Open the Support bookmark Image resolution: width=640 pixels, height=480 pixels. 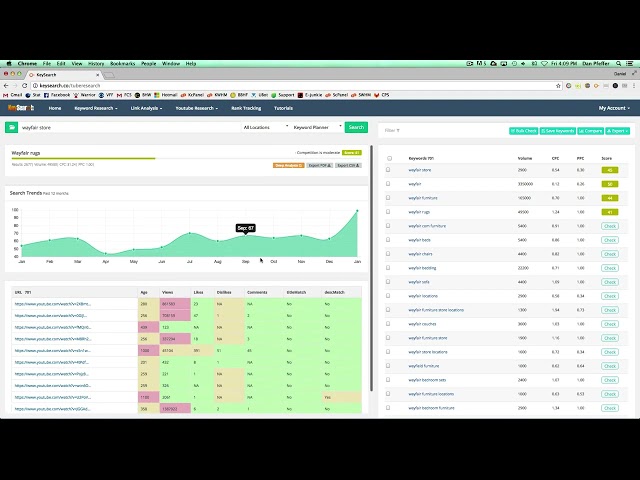point(282,95)
